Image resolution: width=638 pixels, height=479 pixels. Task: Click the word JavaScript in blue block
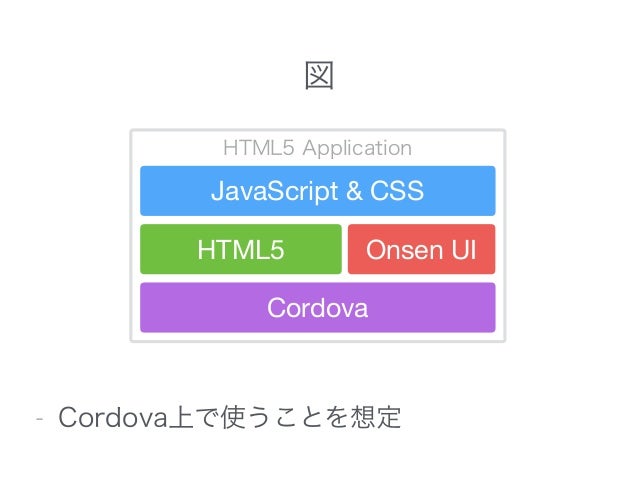[x=275, y=191]
